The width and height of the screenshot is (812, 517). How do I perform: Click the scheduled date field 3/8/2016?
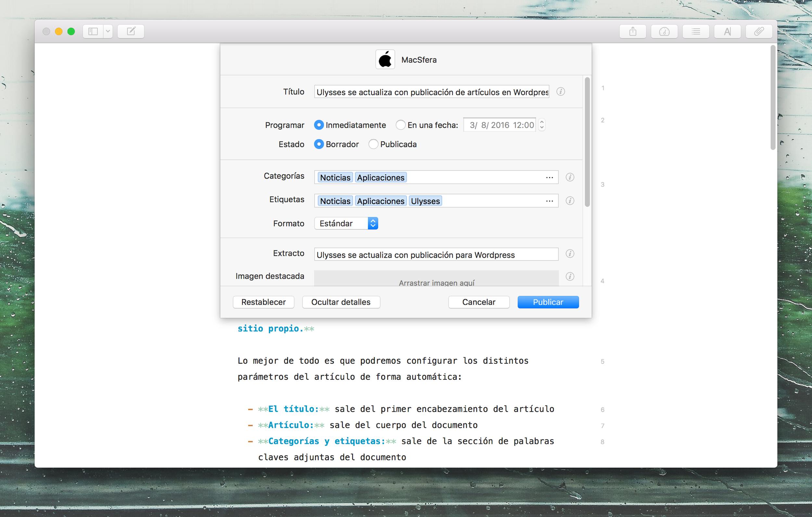[x=500, y=125]
